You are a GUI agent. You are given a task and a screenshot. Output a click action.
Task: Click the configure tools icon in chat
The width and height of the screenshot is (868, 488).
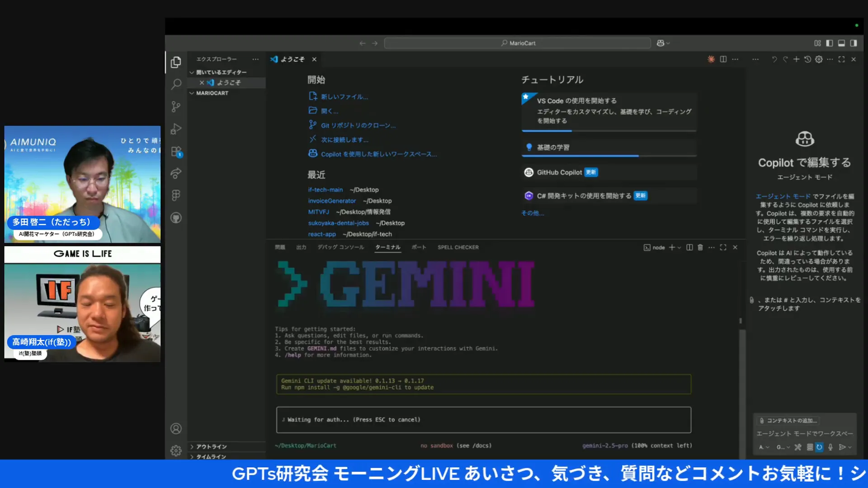click(x=798, y=447)
